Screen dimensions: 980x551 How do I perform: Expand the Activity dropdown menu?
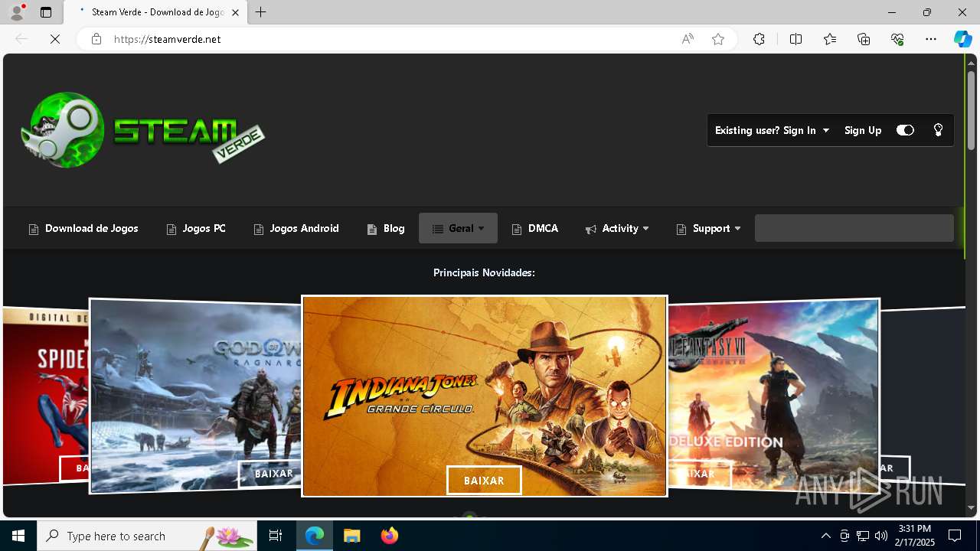[x=617, y=228]
